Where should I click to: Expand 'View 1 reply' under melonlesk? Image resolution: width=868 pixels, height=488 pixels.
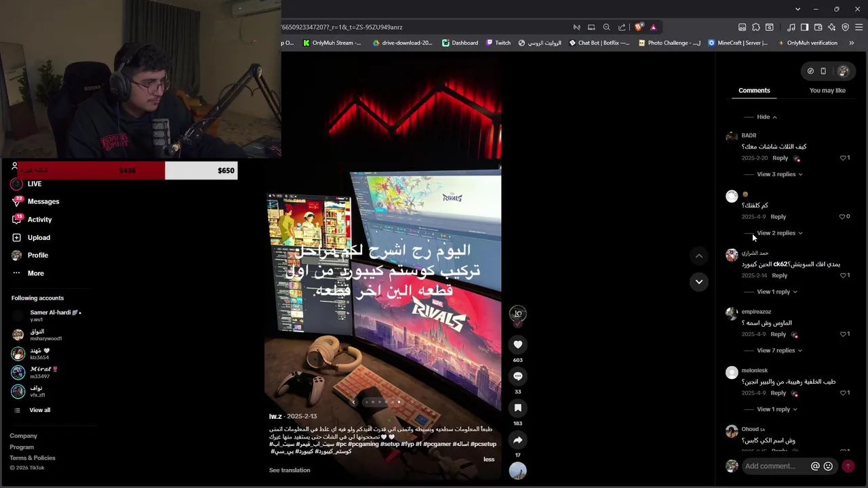click(x=776, y=409)
